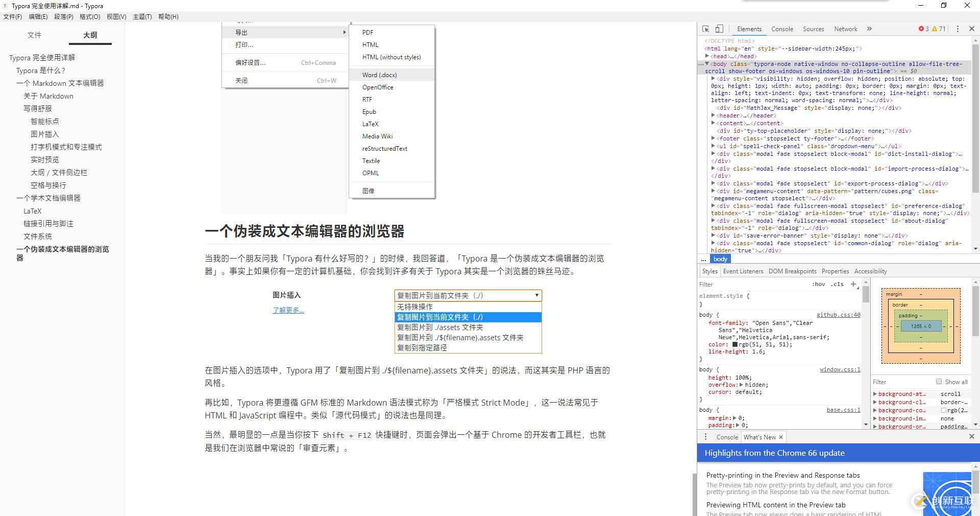The height and width of the screenshot is (516, 980).
Task: Jump to outline item Typora 是什么?
Action: (41, 71)
